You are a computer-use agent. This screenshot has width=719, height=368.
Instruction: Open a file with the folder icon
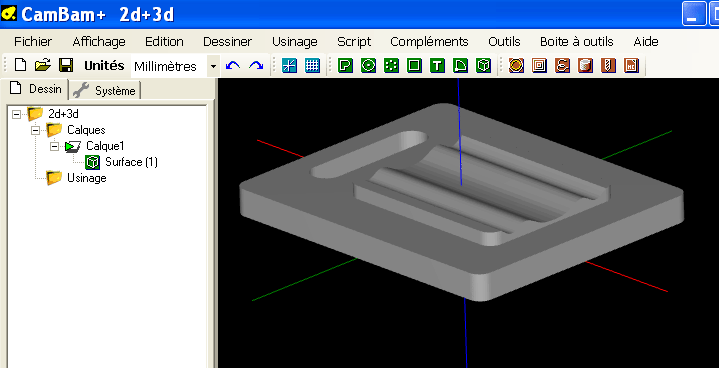tap(43, 65)
